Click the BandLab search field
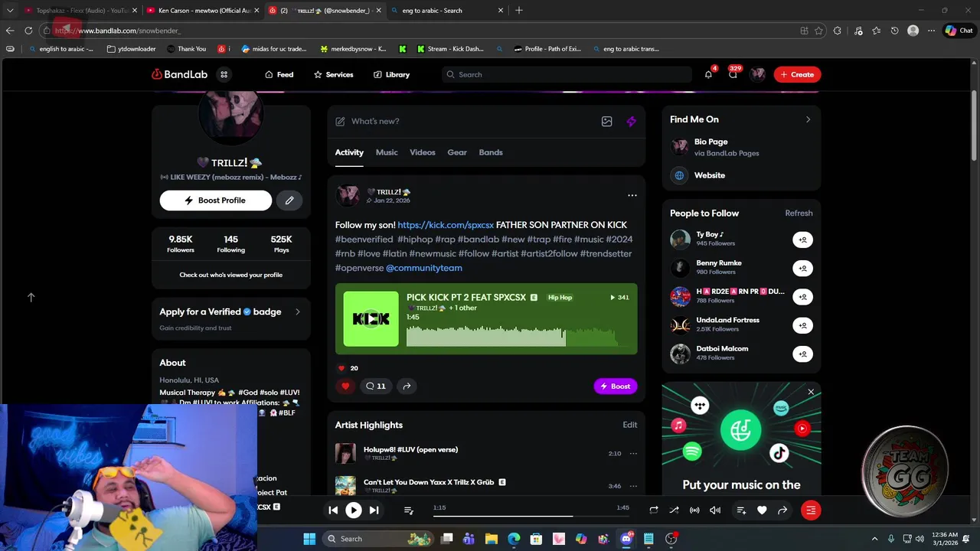The image size is (980, 551). [x=567, y=74]
